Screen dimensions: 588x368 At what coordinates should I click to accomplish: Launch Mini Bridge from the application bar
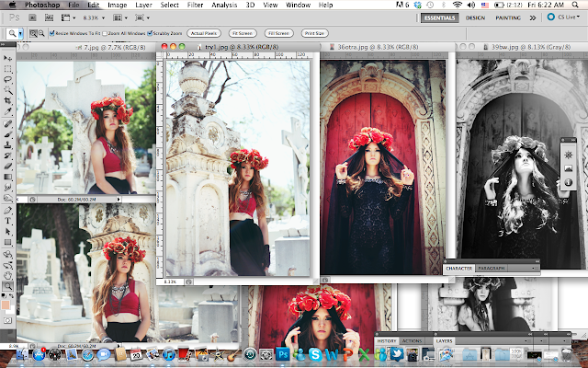[48, 17]
